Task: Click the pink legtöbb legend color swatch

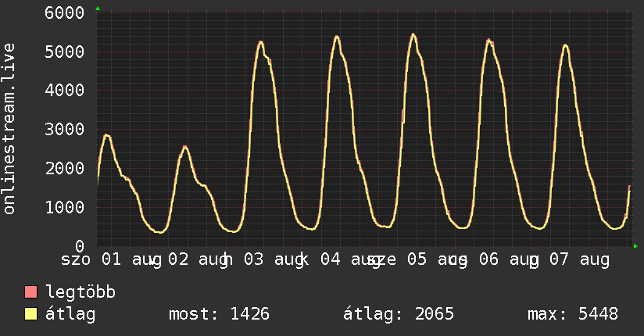Action: tap(30, 291)
